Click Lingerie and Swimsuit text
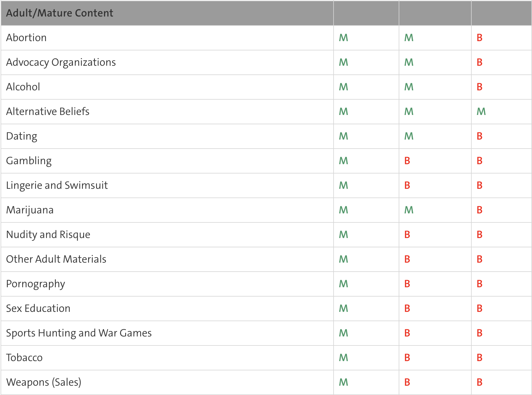532x395 pixels. click(x=57, y=185)
